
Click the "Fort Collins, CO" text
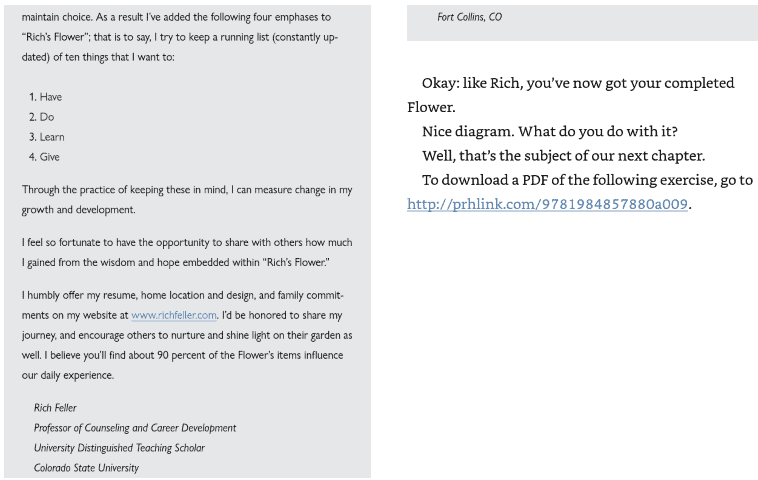469,17
